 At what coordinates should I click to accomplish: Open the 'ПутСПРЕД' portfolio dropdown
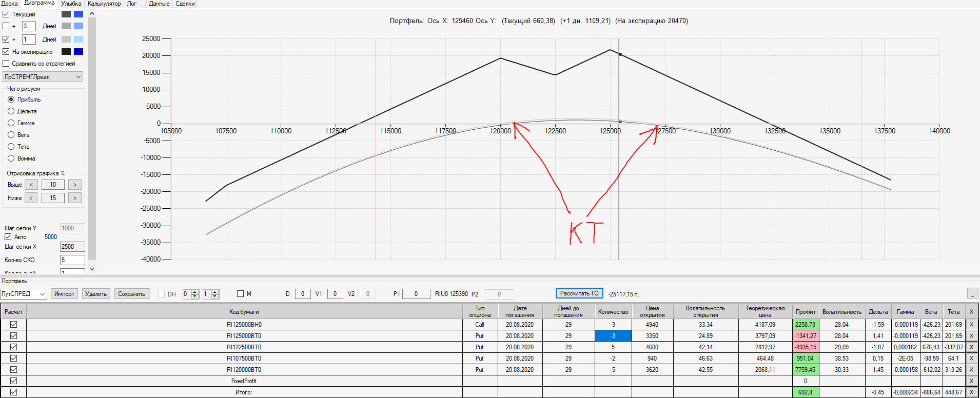[x=24, y=294]
